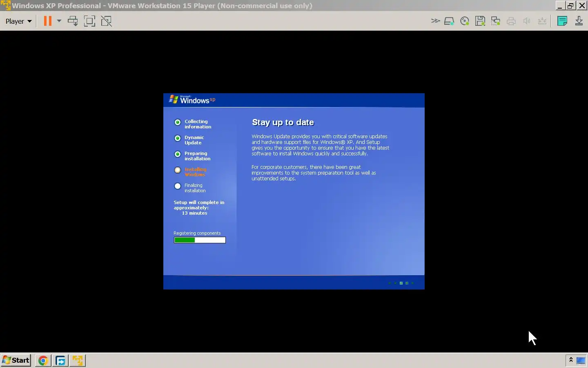Close the VMware Player window
The width and height of the screenshot is (588, 368).
coord(582,5)
